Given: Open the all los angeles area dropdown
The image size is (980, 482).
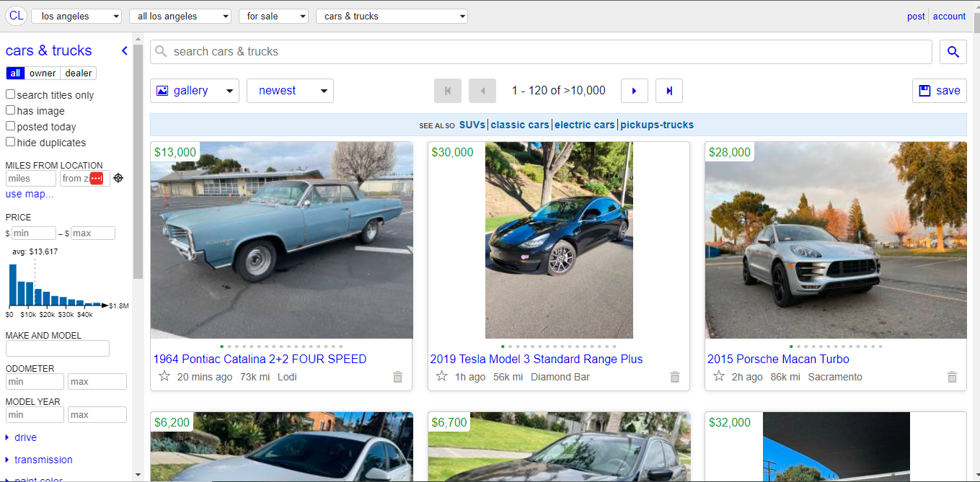Looking at the screenshot, I should (180, 16).
